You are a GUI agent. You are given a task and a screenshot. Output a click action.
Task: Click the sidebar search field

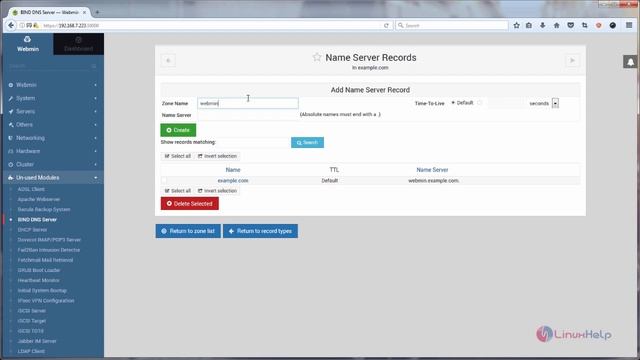coord(51,66)
